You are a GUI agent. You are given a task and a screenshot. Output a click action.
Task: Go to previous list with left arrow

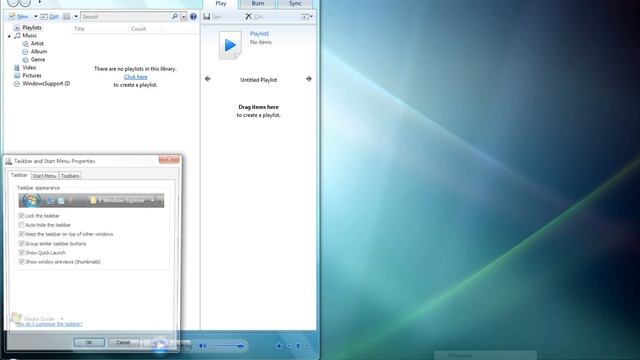[x=207, y=79]
